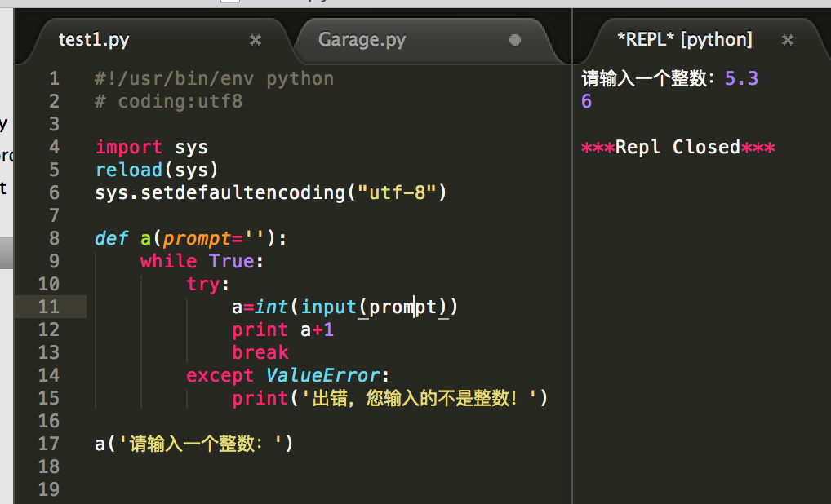Click line number 11 in the gutter

[49, 307]
